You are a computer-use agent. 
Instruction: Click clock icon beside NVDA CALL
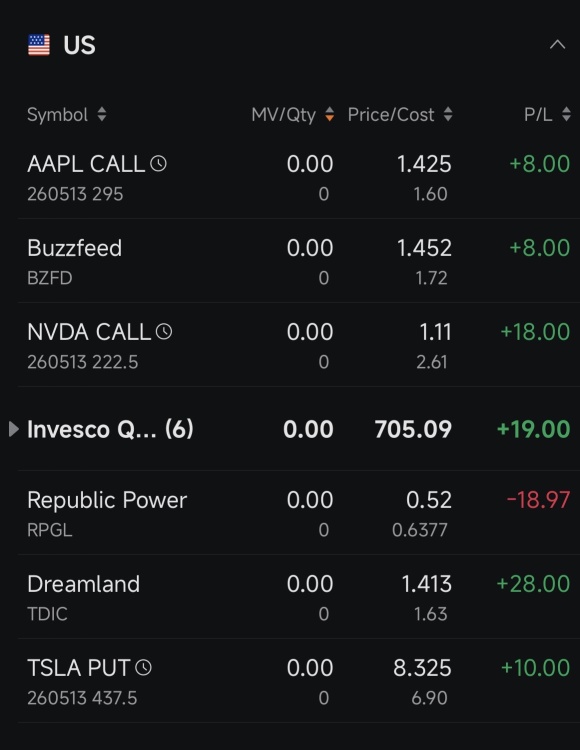[164, 331]
